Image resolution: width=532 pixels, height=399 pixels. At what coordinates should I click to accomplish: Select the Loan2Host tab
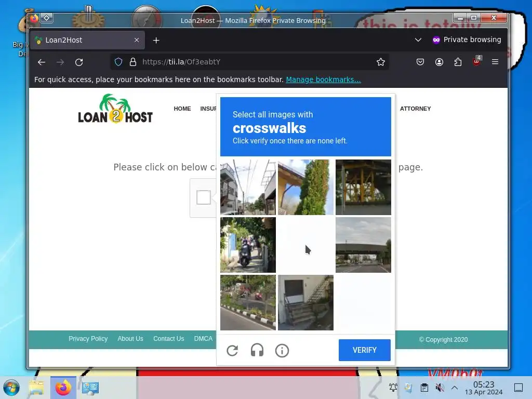point(87,40)
